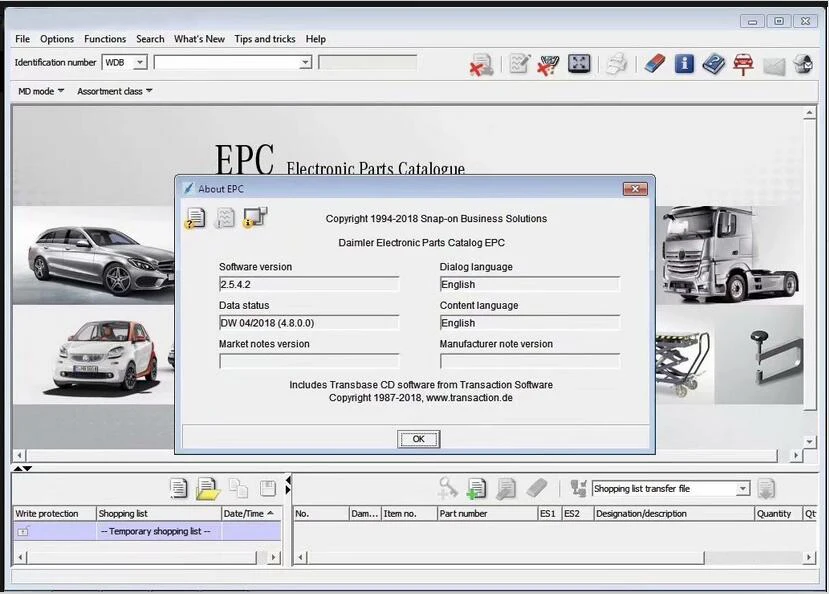This screenshot has height=594, width=829.
Task: Click the computer info icon in About EPC dialog
Action: point(255,217)
